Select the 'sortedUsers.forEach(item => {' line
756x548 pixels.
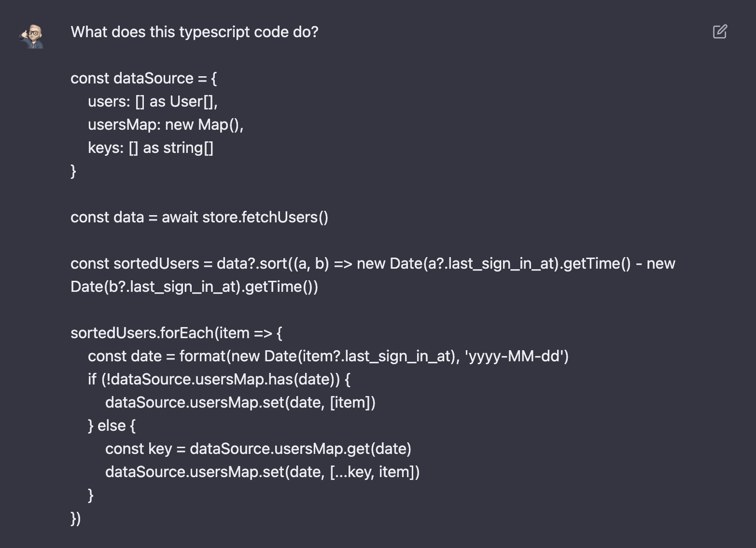(x=176, y=333)
